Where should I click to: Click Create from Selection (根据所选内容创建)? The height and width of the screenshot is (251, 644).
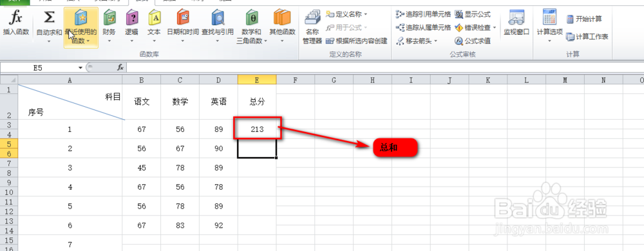coord(357,41)
